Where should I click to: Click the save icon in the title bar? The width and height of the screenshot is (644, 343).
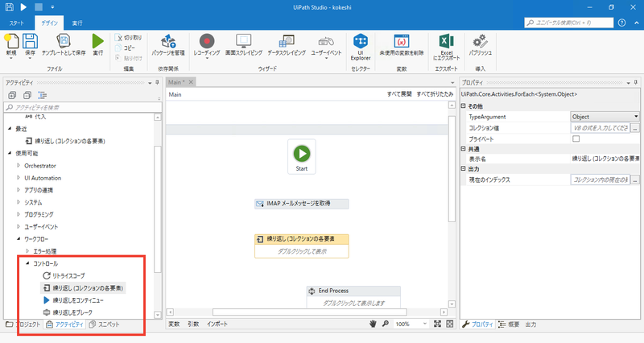click(9, 7)
